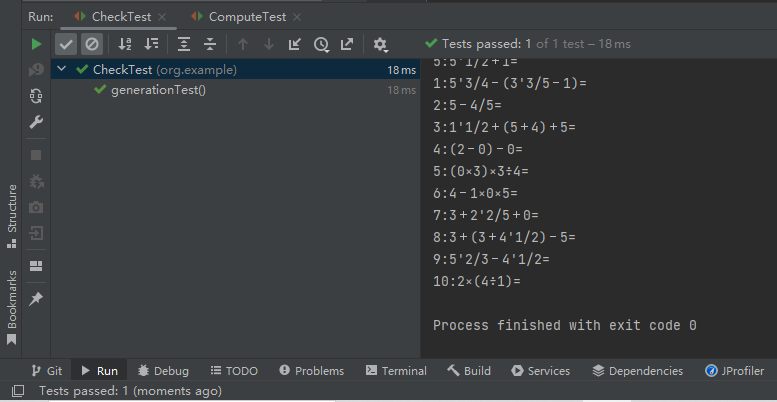This screenshot has width=777, height=402.
Task: Open the Terminal tool window
Action: (x=396, y=371)
